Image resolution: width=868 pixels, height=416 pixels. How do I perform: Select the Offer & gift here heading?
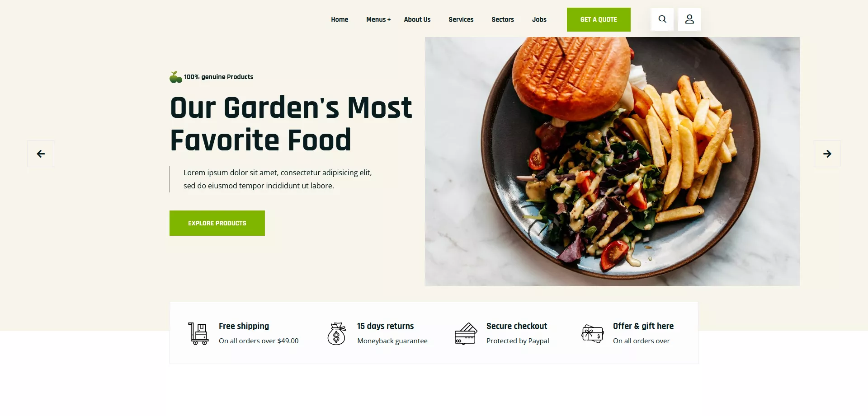[643, 326]
